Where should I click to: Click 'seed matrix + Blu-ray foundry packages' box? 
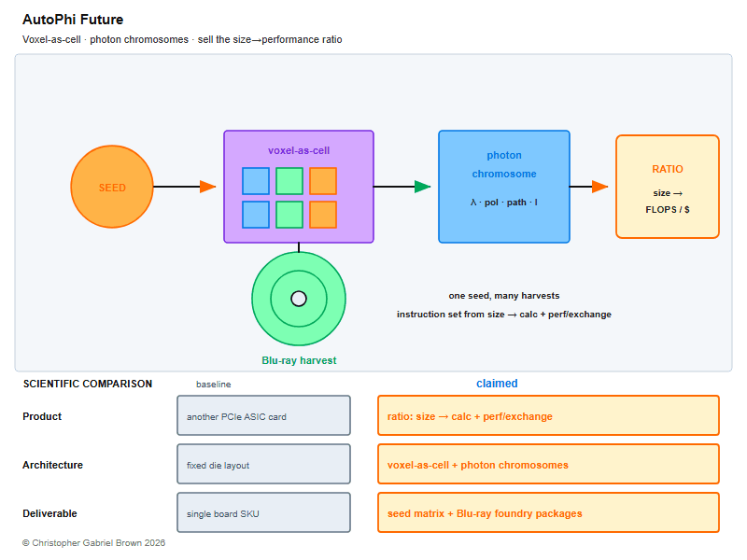point(548,512)
